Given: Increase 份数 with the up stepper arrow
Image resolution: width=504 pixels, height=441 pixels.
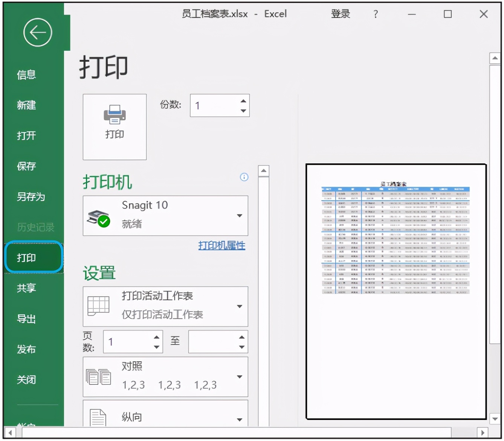Looking at the screenshot, I should 243,100.
